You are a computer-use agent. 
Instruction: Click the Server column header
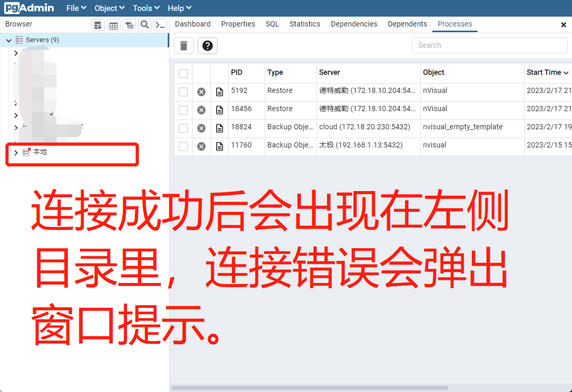click(369, 73)
